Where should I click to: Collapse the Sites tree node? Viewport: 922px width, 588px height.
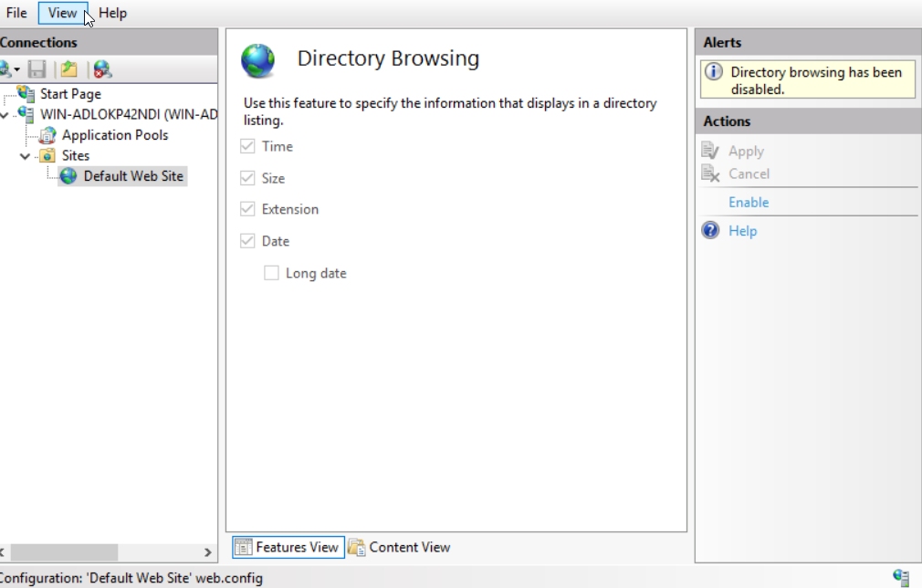point(25,156)
